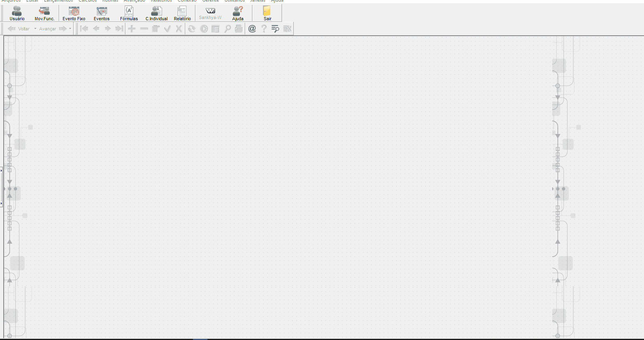Open the Relatórios menu
Viewport: 644px width, 340px height.
(x=161, y=1)
